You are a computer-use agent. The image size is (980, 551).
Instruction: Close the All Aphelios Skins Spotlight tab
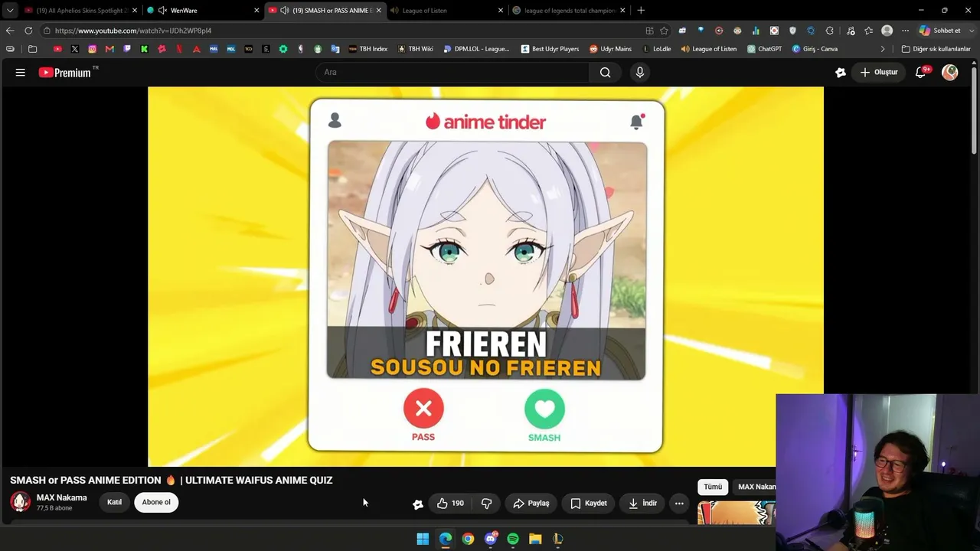click(x=134, y=11)
